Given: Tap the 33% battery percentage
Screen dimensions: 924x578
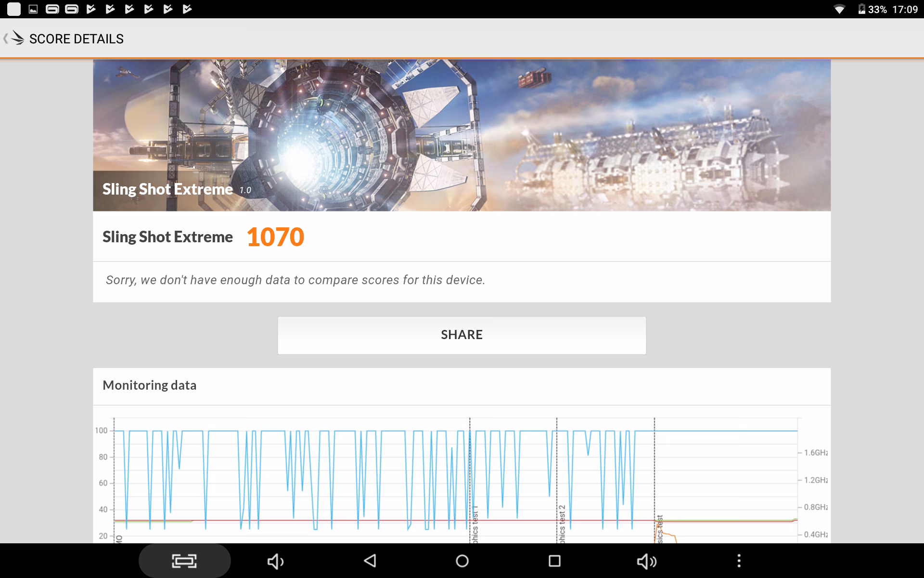Looking at the screenshot, I should [x=877, y=10].
